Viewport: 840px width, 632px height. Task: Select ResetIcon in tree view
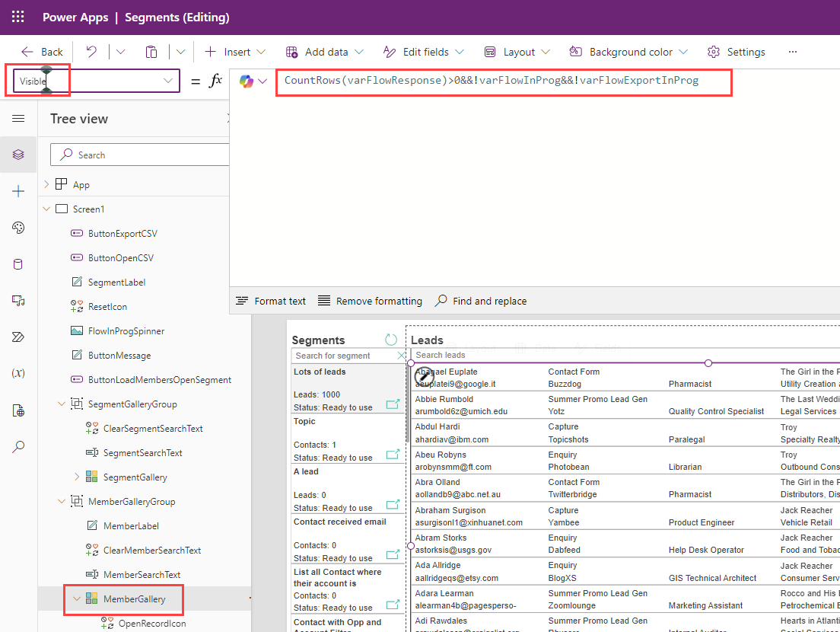point(108,307)
